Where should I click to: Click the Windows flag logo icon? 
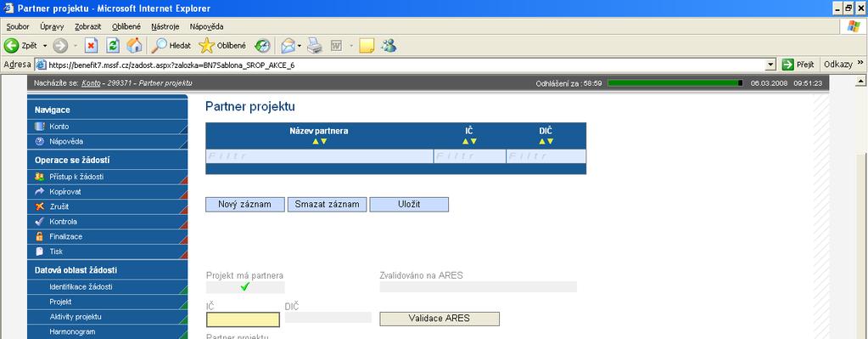[x=854, y=26]
